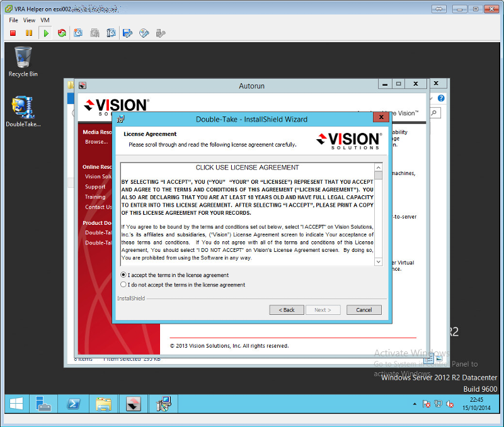The image size is (504, 427).
Task: Click the blue help icon in the Explorer window
Action: (441, 98)
